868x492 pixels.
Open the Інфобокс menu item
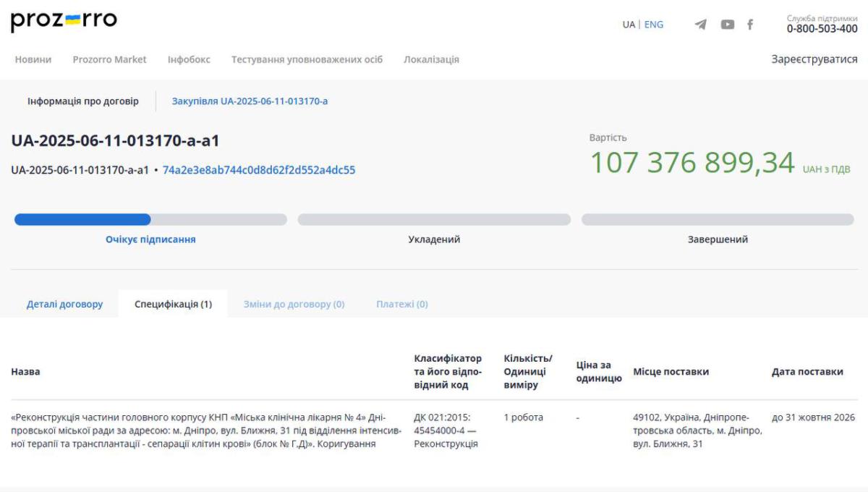tap(189, 59)
